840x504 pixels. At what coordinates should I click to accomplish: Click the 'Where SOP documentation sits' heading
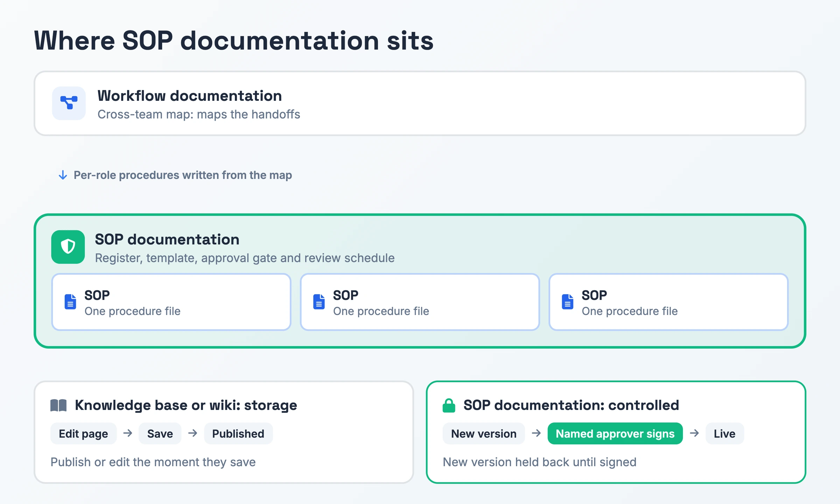click(x=234, y=41)
